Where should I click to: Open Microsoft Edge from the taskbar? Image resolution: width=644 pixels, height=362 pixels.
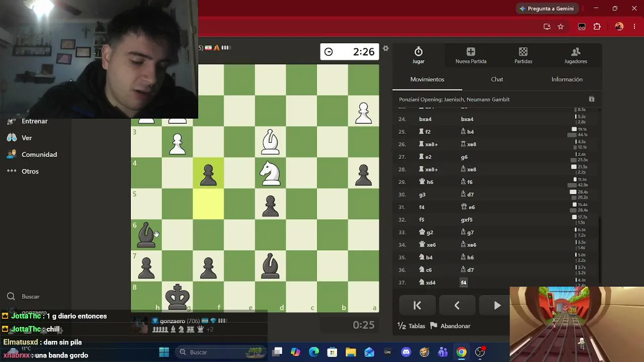pos(314,352)
